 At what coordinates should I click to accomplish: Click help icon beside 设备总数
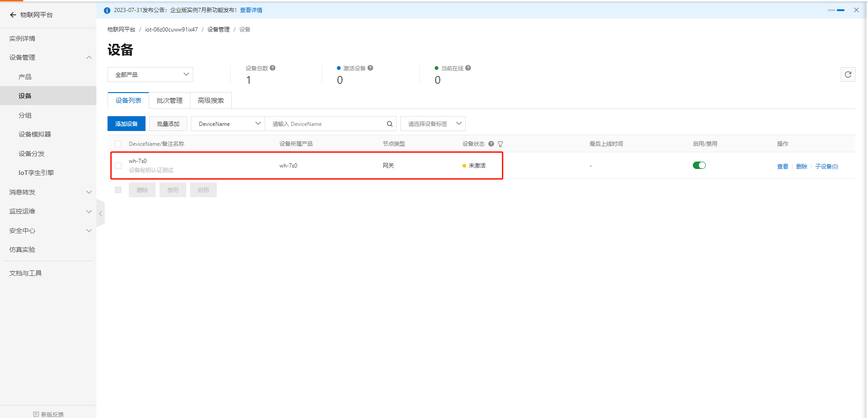(272, 68)
